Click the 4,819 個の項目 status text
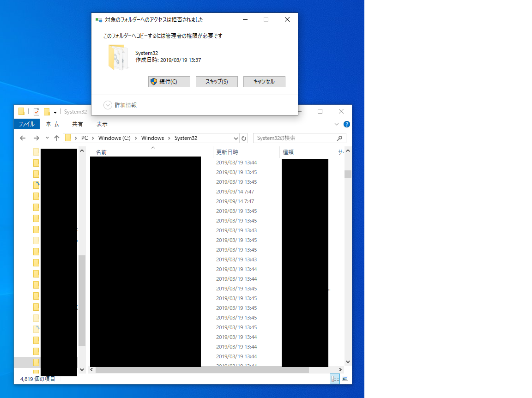 point(38,379)
